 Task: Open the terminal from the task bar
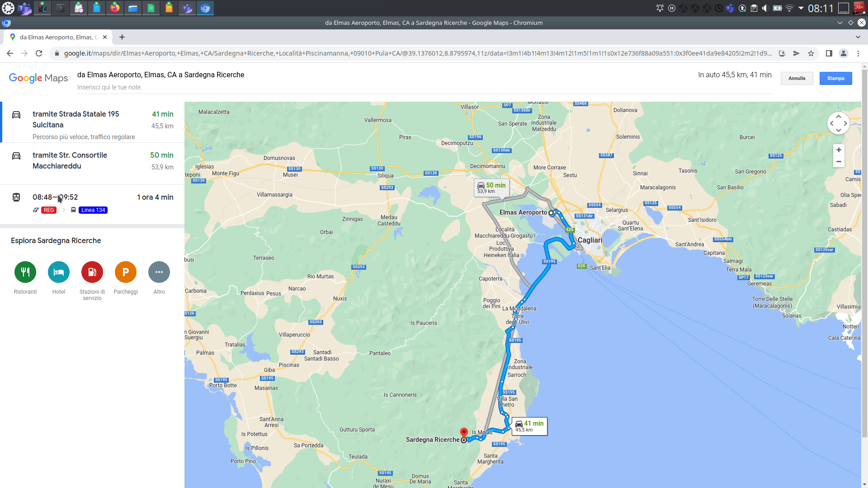pos(61,8)
